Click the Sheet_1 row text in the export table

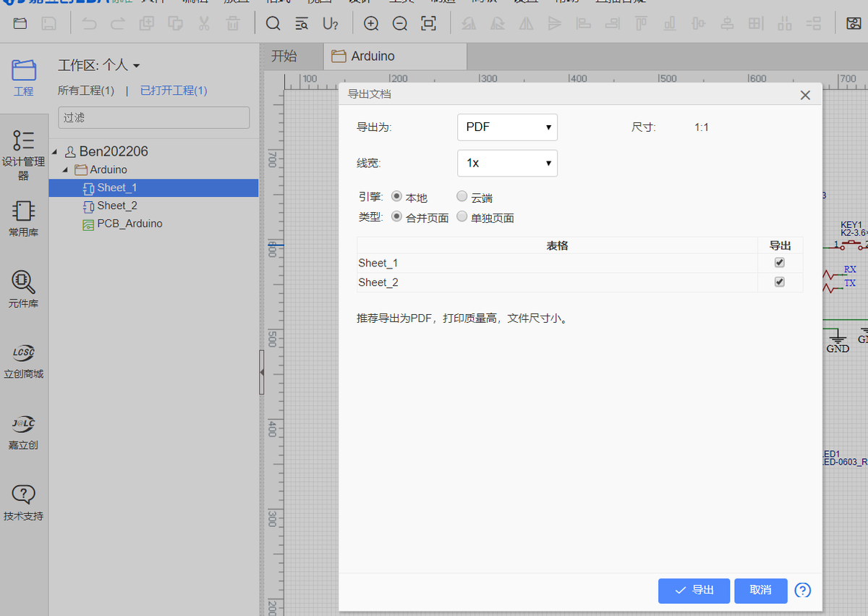click(x=378, y=263)
